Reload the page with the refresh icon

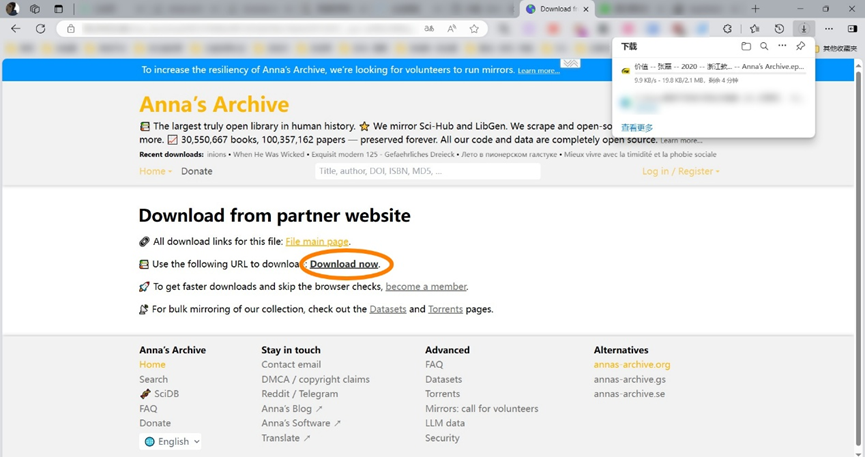40,29
